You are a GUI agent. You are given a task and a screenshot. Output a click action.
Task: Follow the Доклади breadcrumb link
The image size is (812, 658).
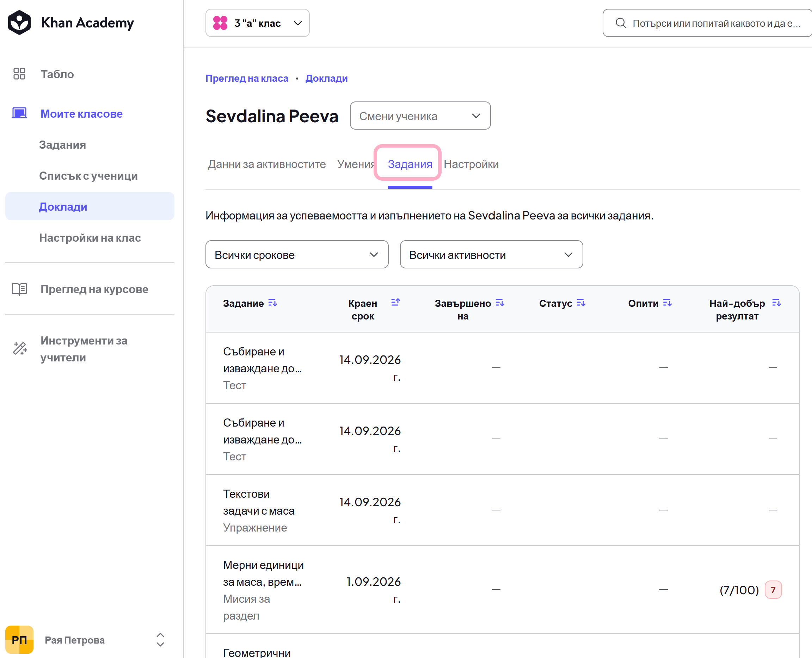click(x=327, y=79)
